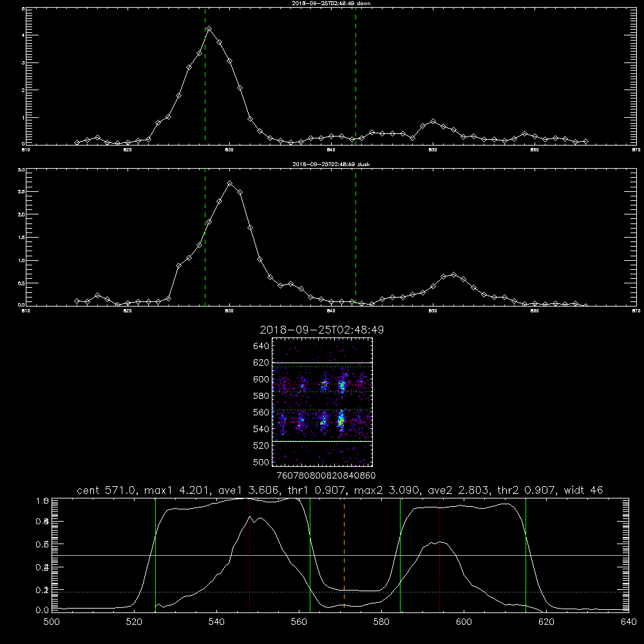Viewport: 644px width, 644px height.
Task: Click the 'max1 4.201' value in stats line
Action: (x=175, y=490)
